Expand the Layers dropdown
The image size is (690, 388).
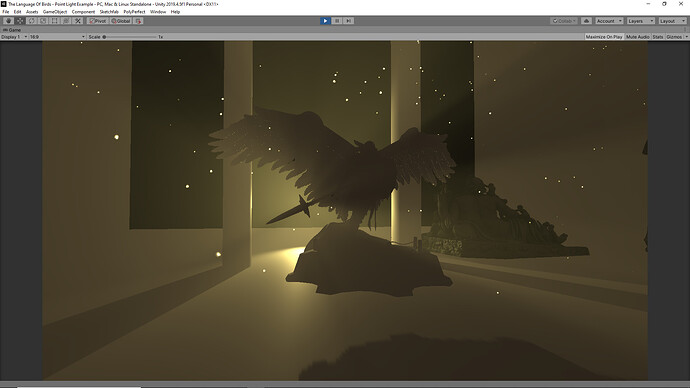tap(641, 21)
